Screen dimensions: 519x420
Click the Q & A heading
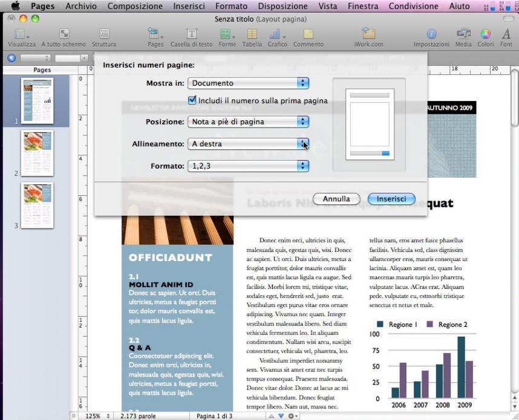140,348
